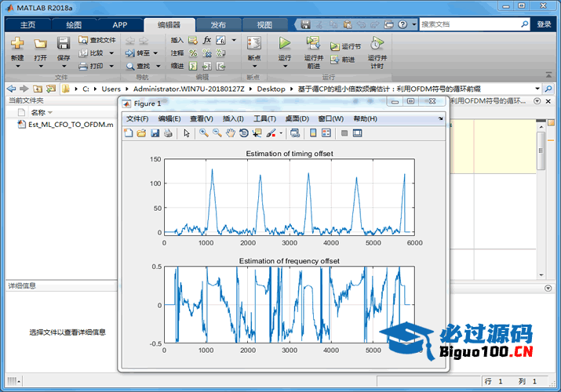Click 登录 (Sign In) button
The image size is (561, 392).
(544, 24)
